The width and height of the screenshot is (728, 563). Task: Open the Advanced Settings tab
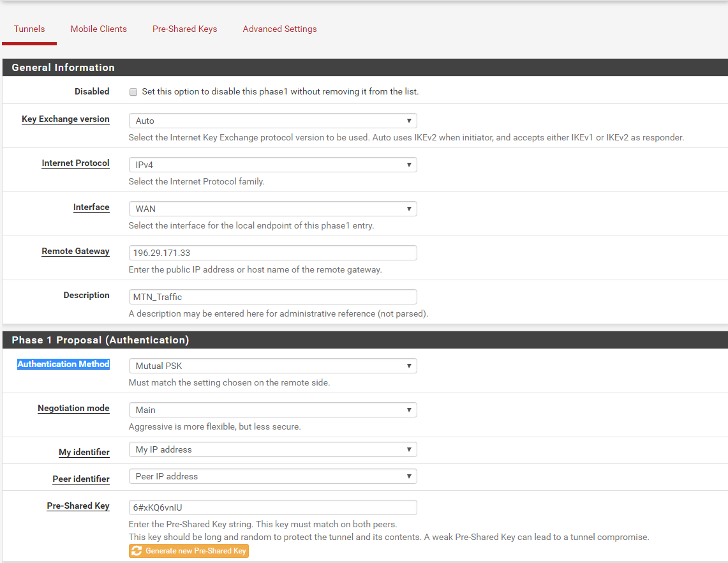279,29
